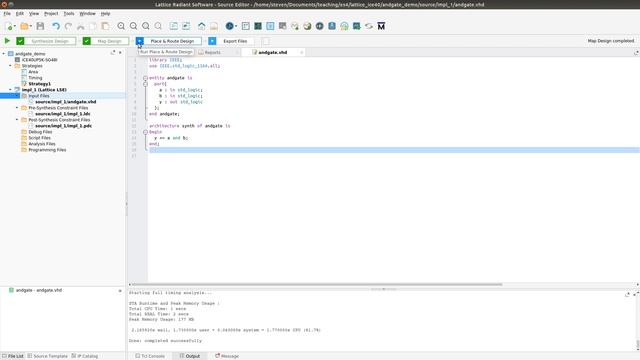The height and width of the screenshot is (360, 640).
Task: Open the Tools menu
Action: [x=69, y=13]
